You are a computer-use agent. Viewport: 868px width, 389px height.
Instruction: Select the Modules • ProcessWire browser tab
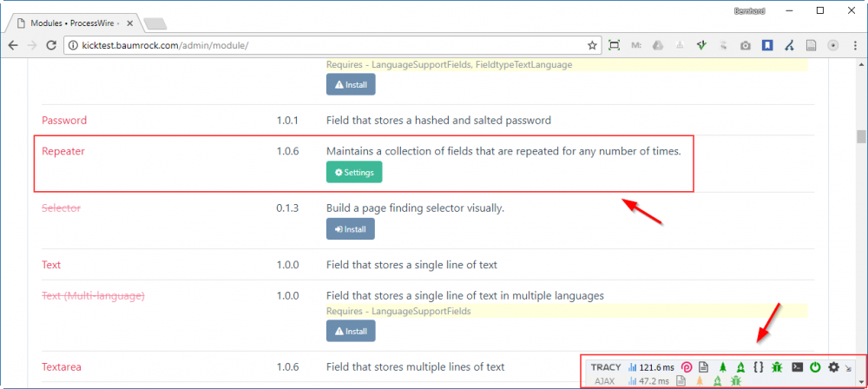[x=74, y=23]
